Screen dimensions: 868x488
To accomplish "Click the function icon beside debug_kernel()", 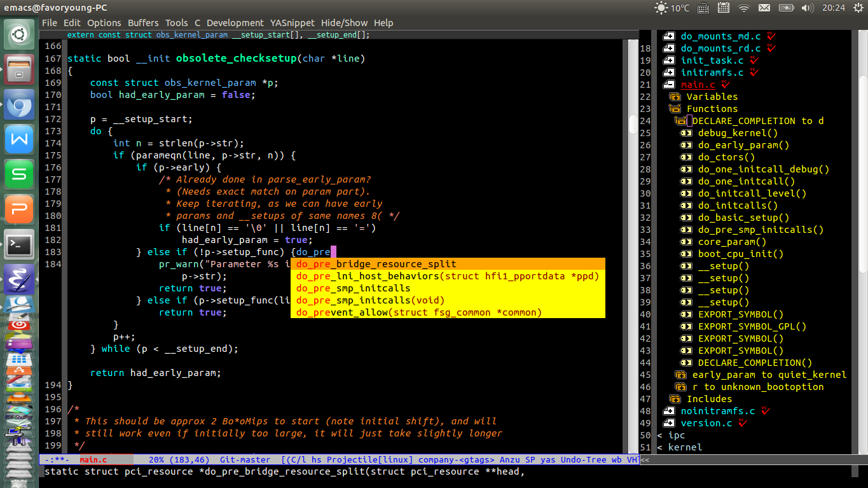I will tap(685, 132).
